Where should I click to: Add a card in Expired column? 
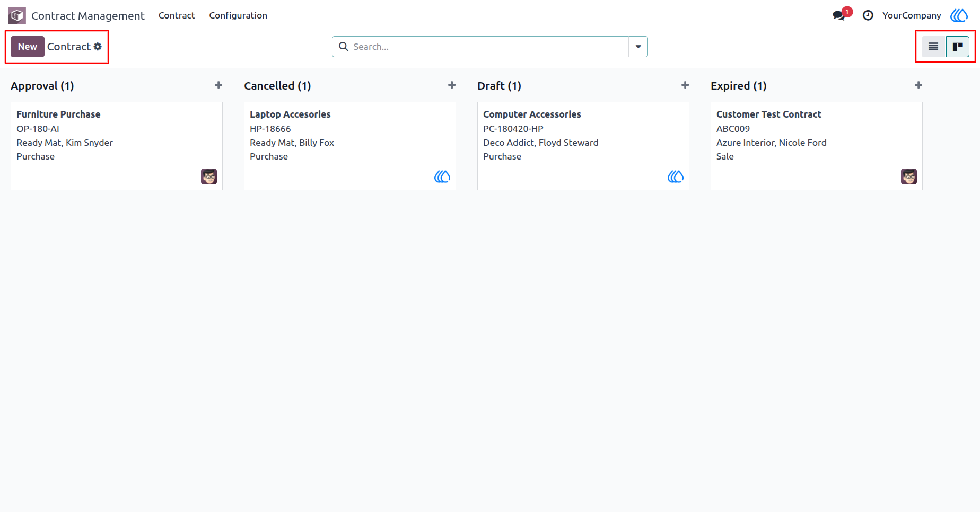[x=918, y=85]
